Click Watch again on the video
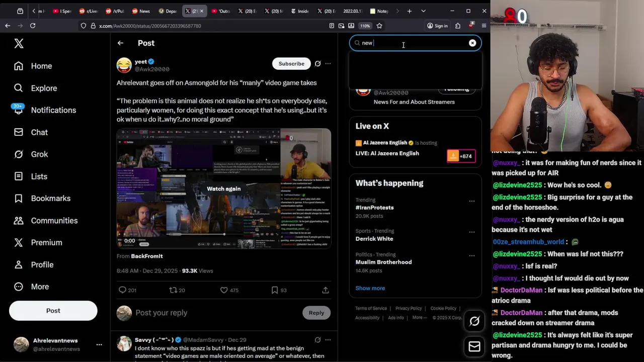The image size is (644, 362). click(x=224, y=189)
